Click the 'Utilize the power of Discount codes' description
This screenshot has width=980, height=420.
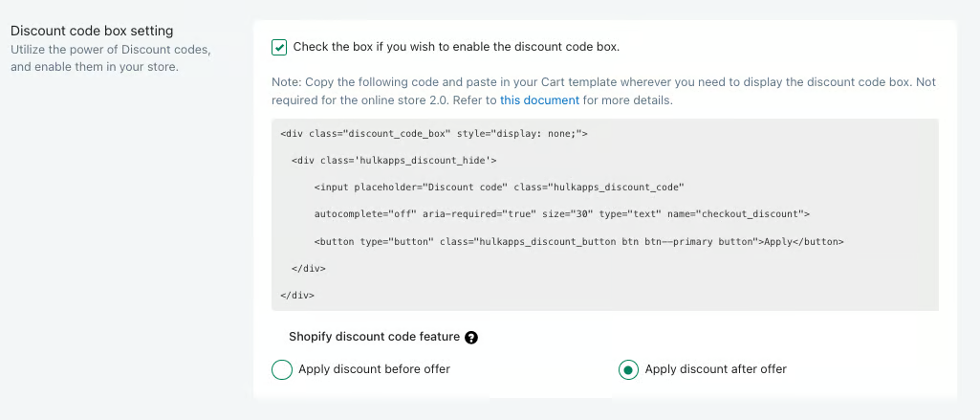111,58
